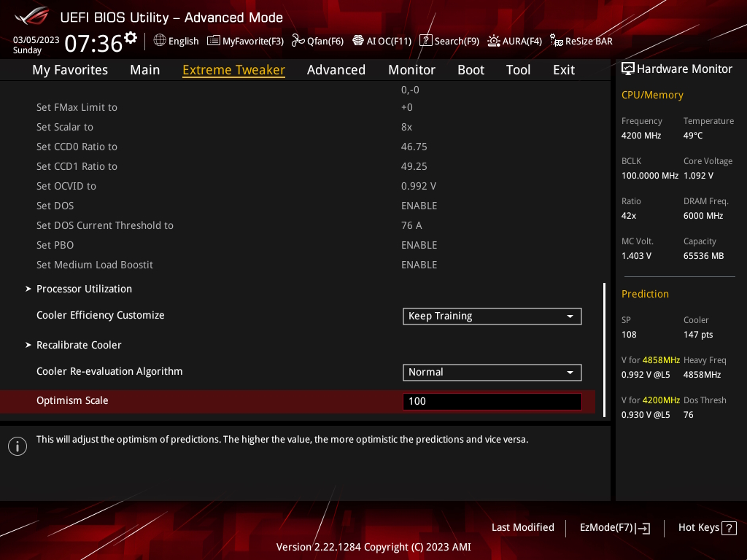Click the Optimism Scale input field

(492, 402)
